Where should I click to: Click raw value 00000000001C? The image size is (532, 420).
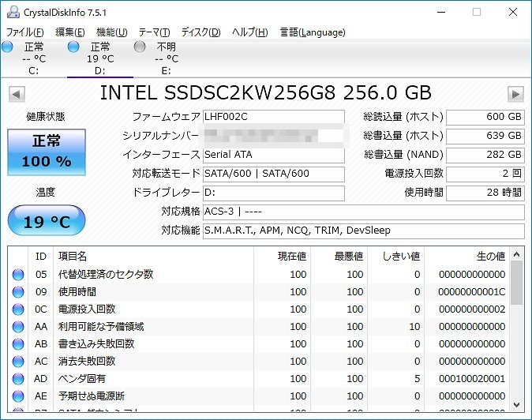point(471,292)
